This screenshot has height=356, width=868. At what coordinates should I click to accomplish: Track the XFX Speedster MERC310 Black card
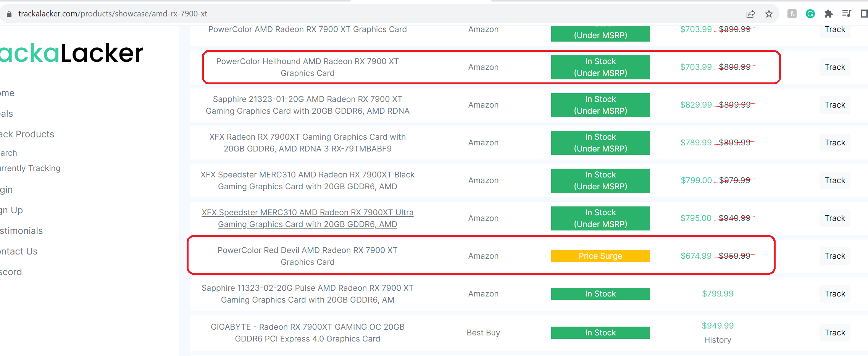click(835, 180)
